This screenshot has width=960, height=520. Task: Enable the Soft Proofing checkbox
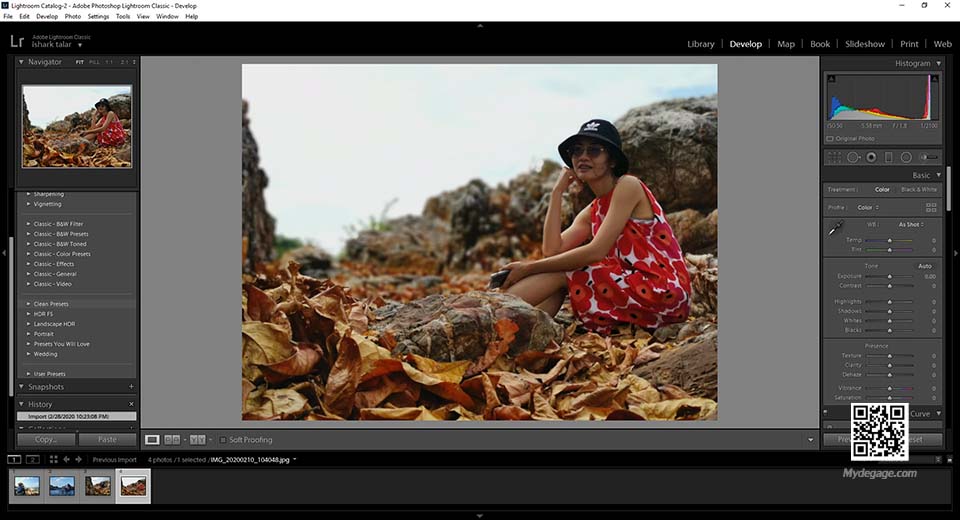[x=223, y=440]
